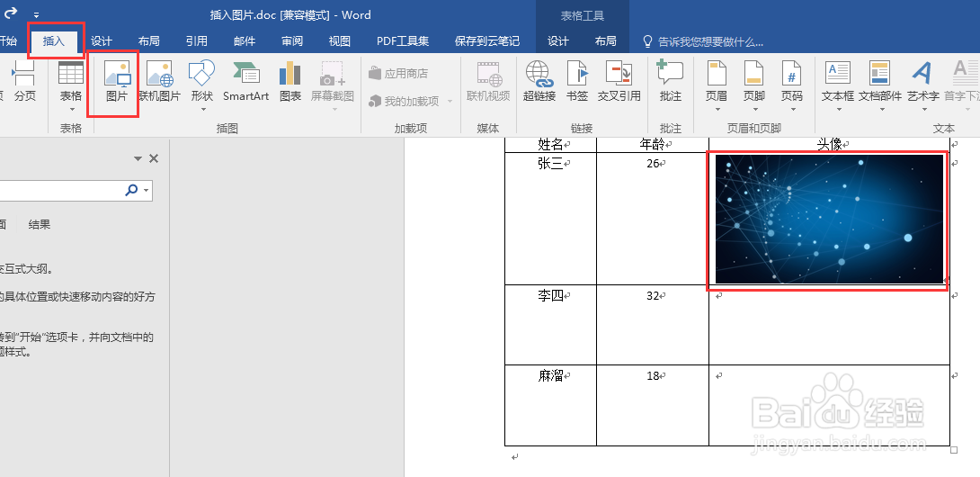The image size is (980, 477).
Task: Add a 书签 bookmark
Action: click(577, 82)
